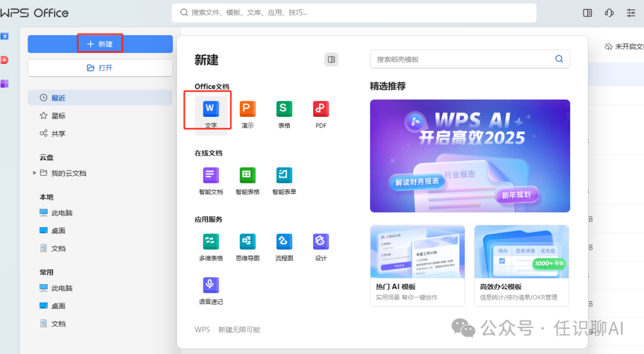Viewport: 644px width, 354px height.
Task: Create a new 表格 spreadsheet
Action: 284,114
